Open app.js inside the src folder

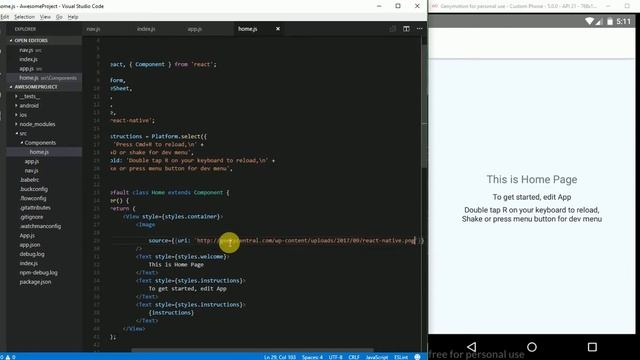coord(32,161)
